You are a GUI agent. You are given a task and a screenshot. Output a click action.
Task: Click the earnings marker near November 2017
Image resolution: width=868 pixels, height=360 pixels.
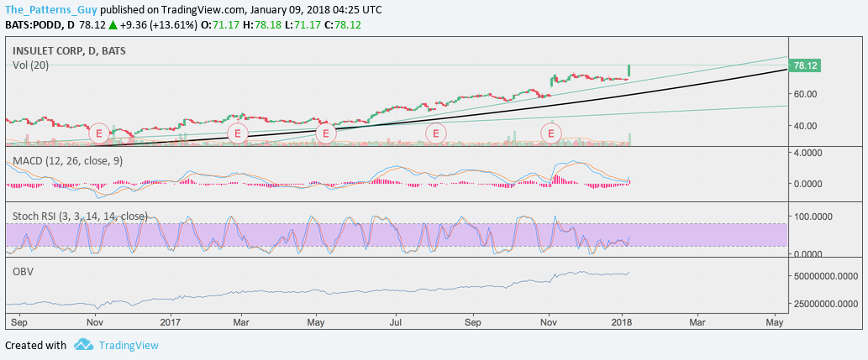[x=551, y=133]
